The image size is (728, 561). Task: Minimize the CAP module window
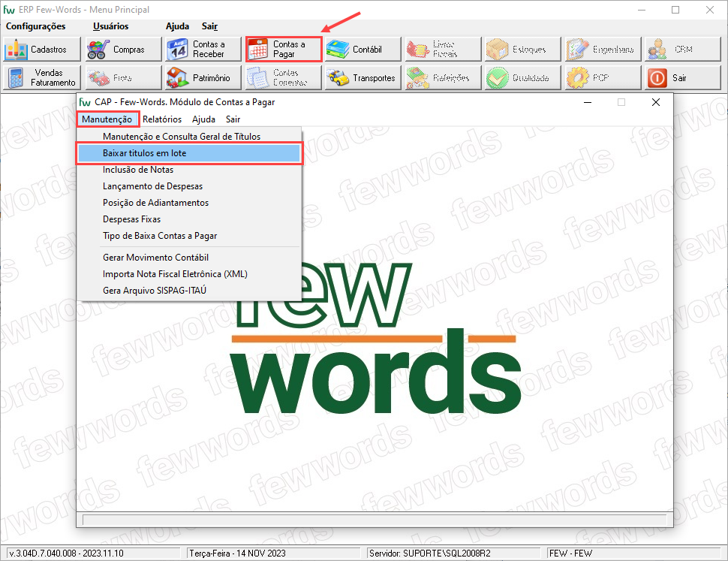pos(588,102)
